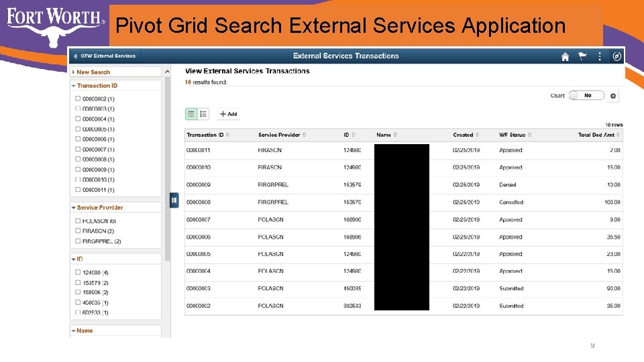Switch to list view icon
Image resolution: width=644 pixels, height=362 pixels.
tap(203, 114)
